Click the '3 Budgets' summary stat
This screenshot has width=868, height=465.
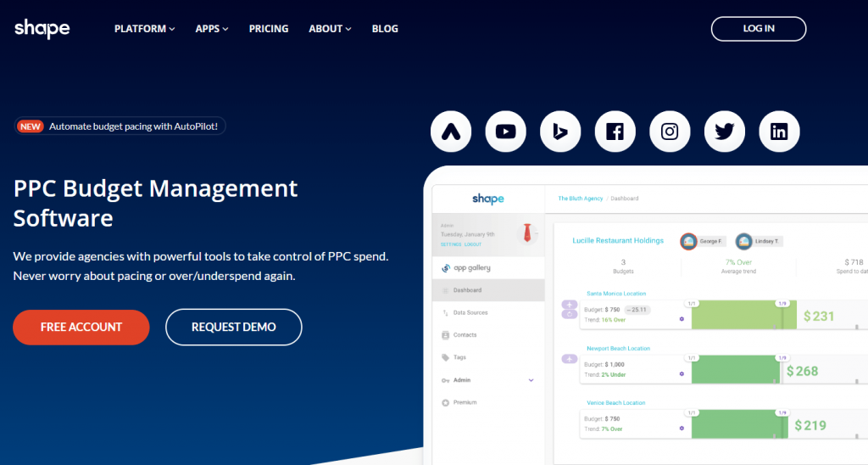pyautogui.click(x=623, y=266)
